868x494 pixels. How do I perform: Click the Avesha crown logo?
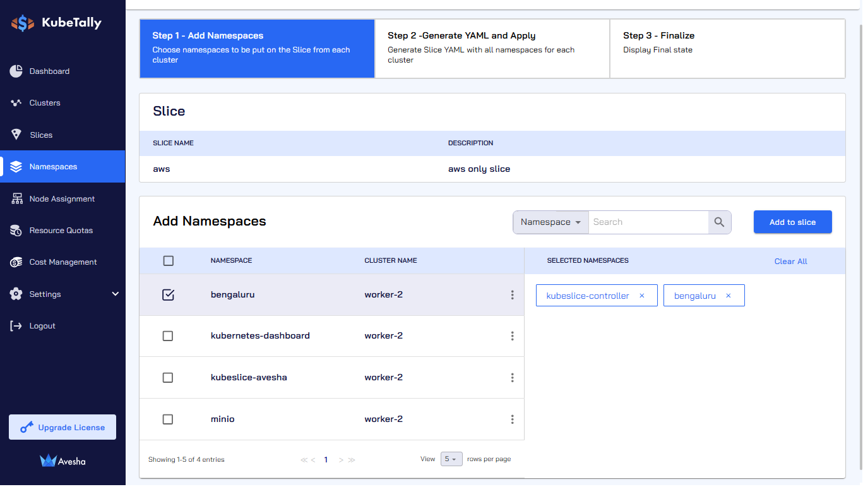[x=48, y=461]
